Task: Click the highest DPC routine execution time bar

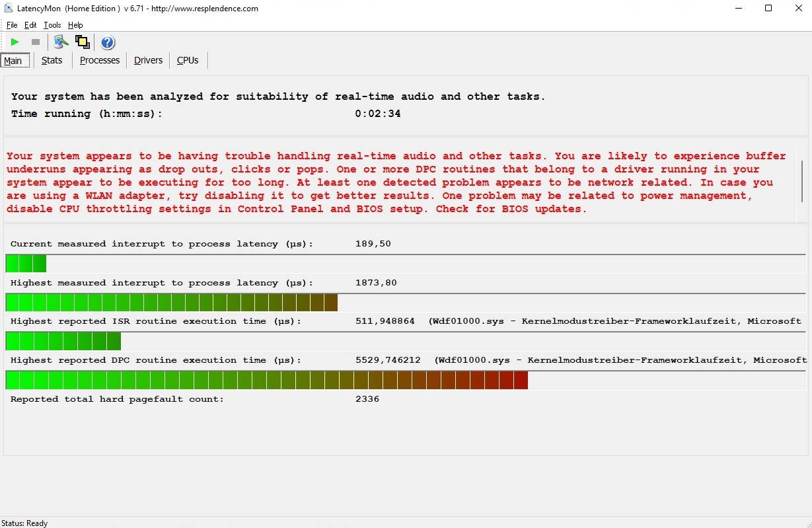Action: coord(267,380)
